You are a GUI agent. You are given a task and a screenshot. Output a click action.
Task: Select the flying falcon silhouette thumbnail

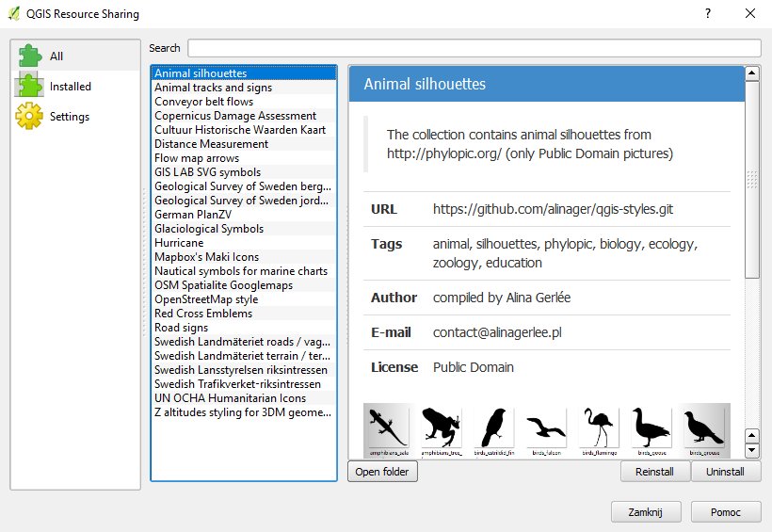pyautogui.click(x=546, y=430)
